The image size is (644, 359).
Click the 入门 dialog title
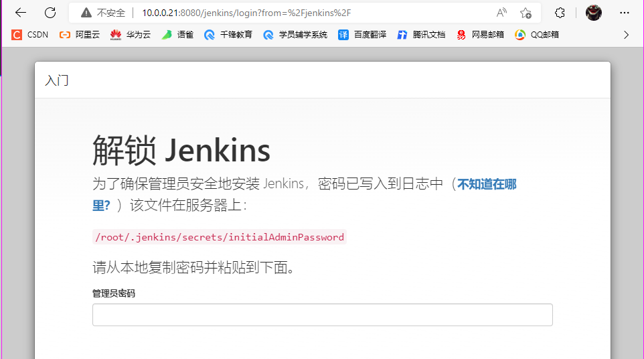click(57, 80)
